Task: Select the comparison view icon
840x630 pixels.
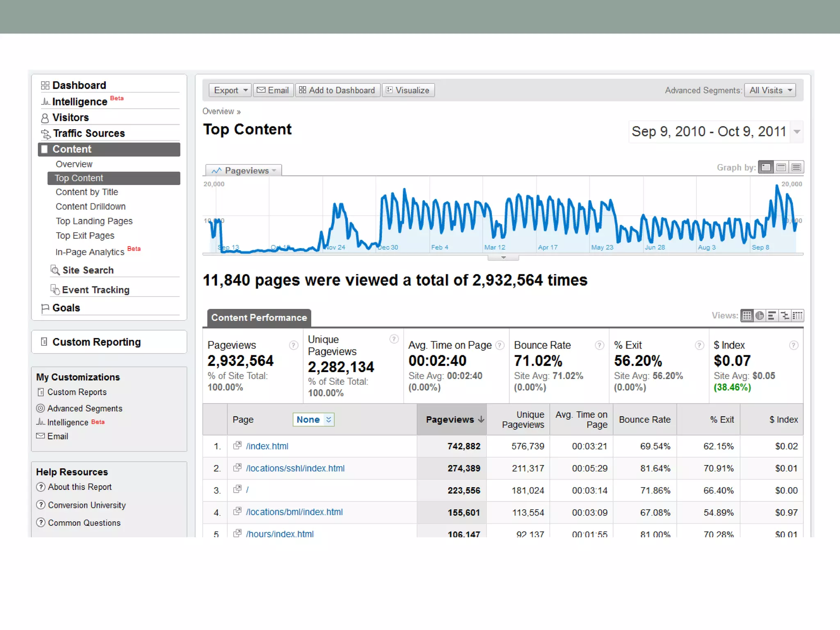Action: point(785,315)
